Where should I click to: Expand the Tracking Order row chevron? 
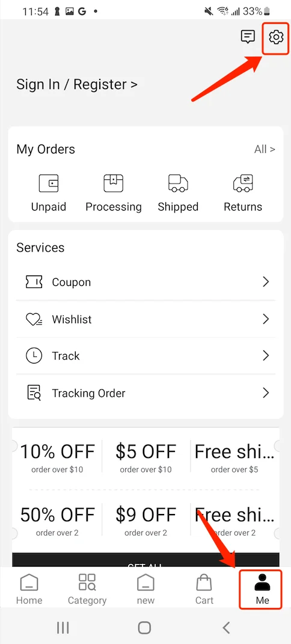tap(266, 393)
